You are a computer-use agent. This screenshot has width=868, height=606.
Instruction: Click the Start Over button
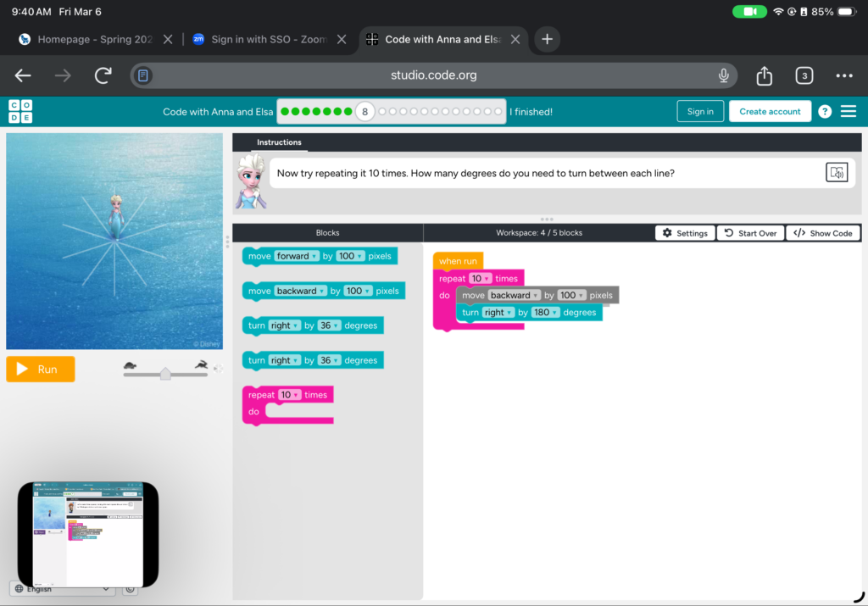pos(750,233)
